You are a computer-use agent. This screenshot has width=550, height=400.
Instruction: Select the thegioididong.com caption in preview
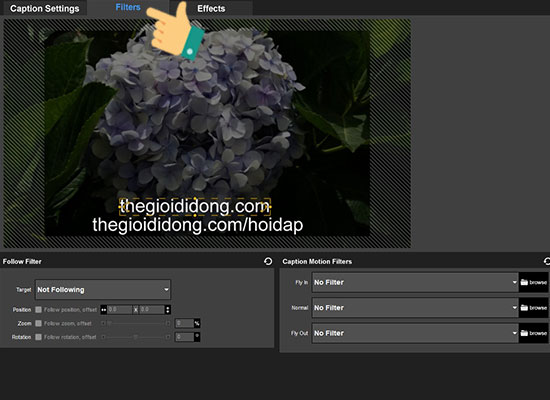195,206
